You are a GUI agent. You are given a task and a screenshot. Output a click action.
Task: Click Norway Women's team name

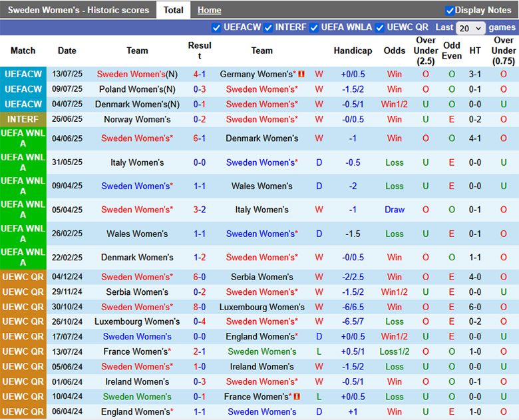click(137, 120)
